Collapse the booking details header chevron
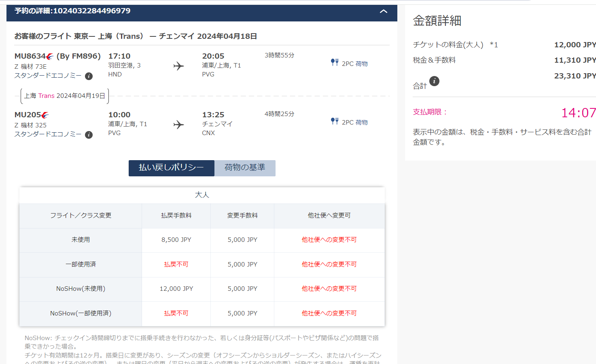The height and width of the screenshot is (364, 596). [x=383, y=11]
